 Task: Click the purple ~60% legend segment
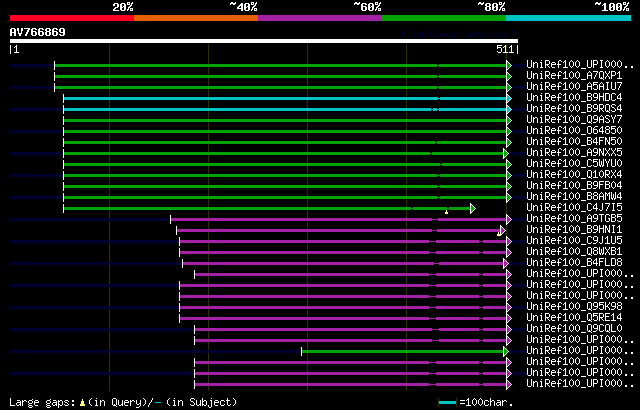[320, 18]
